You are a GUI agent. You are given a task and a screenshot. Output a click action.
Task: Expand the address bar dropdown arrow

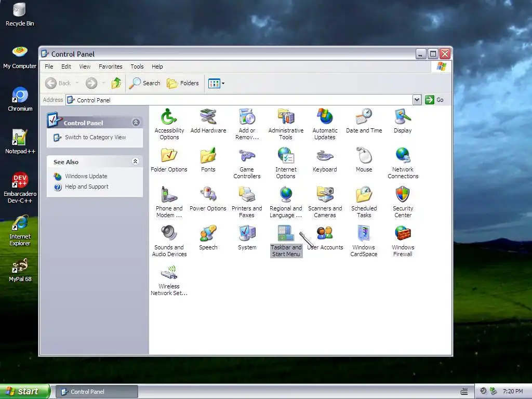tap(417, 100)
